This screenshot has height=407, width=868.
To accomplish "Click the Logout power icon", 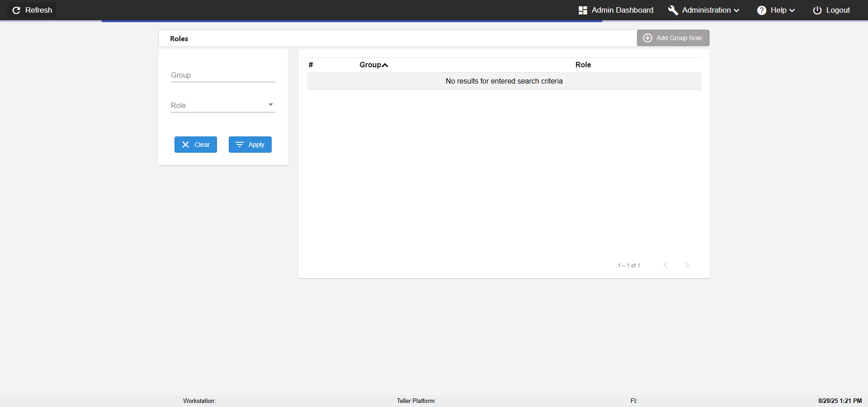I will [x=817, y=10].
